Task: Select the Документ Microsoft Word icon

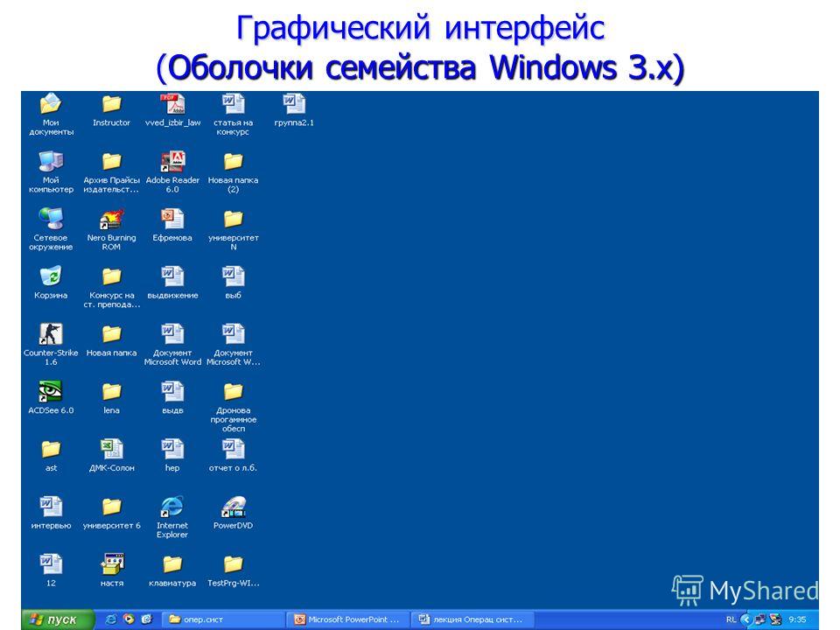Action: click(x=172, y=333)
